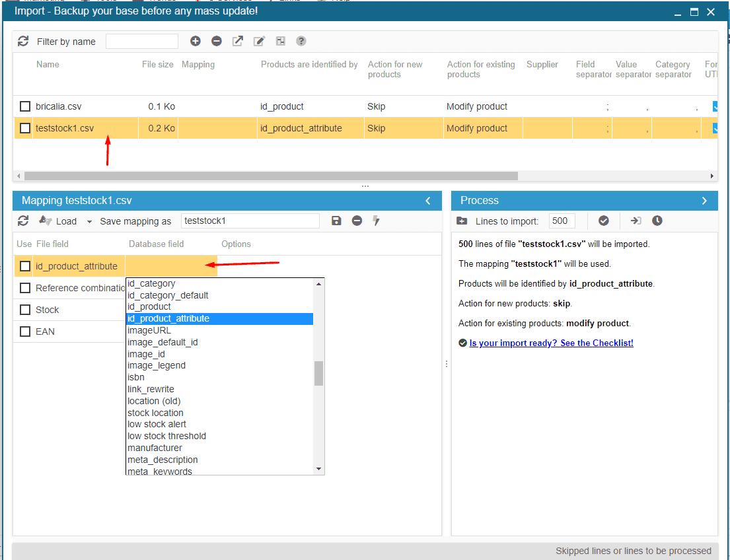The height and width of the screenshot is (560, 730).
Task: Click the clock icon in Process toolbar
Action: 657,221
